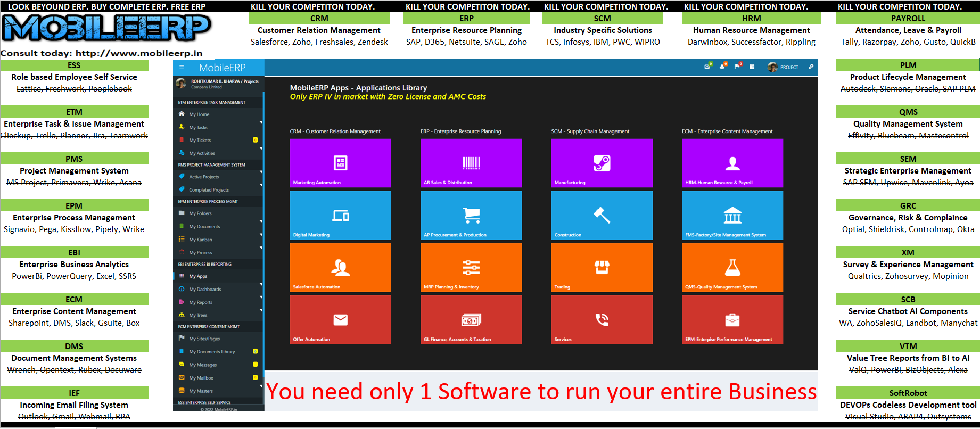Open the Construction tile

(x=602, y=215)
